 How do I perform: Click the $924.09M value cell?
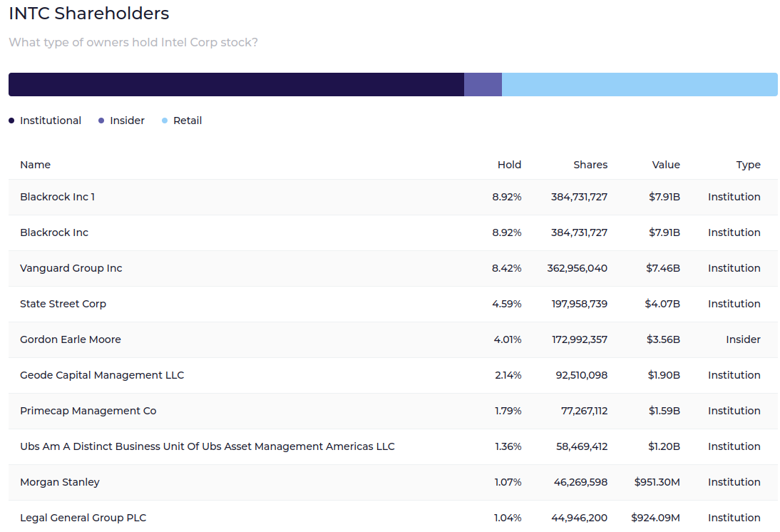656,518
